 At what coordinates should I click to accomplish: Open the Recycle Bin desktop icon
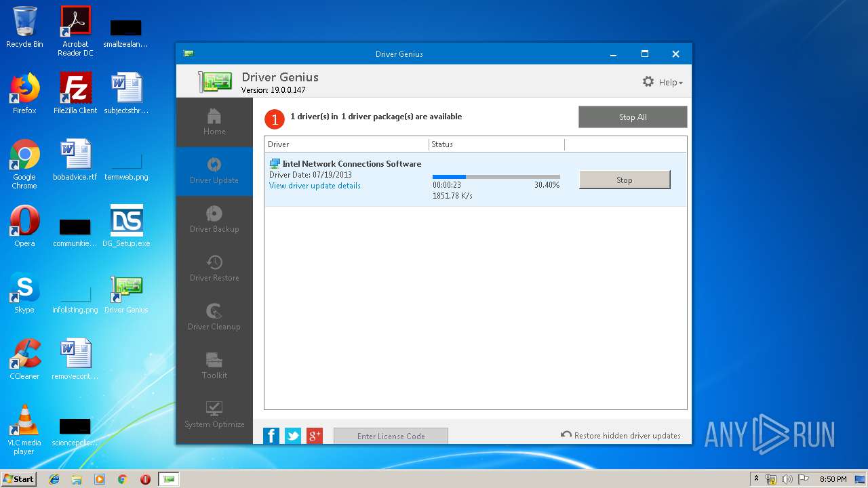[x=24, y=28]
